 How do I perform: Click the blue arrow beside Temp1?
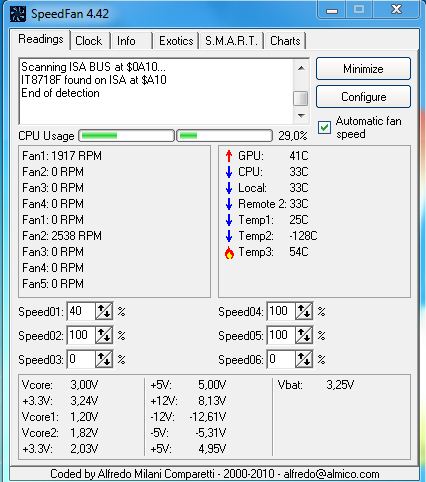coord(229,220)
